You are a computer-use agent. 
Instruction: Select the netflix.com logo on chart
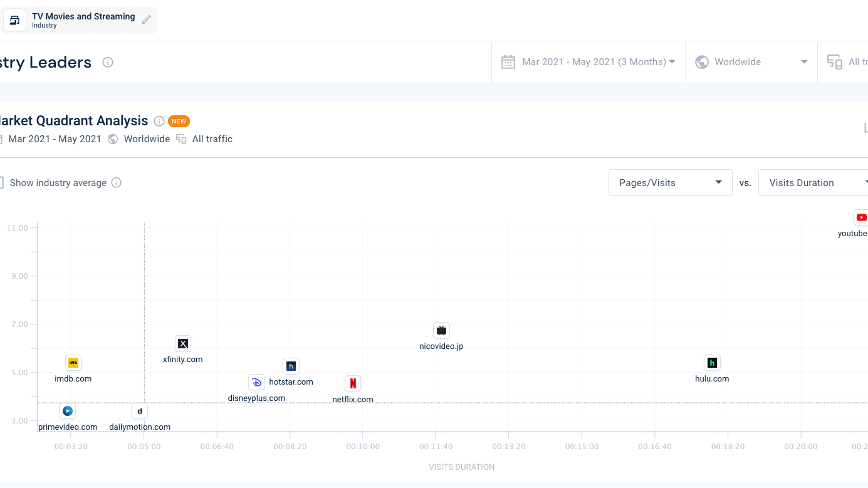click(x=353, y=383)
